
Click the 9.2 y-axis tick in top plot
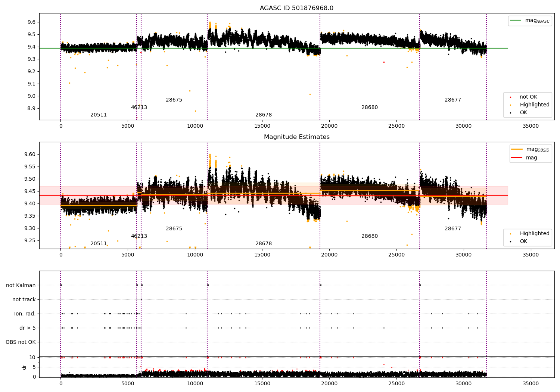pyautogui.click(x=31, y=72)
